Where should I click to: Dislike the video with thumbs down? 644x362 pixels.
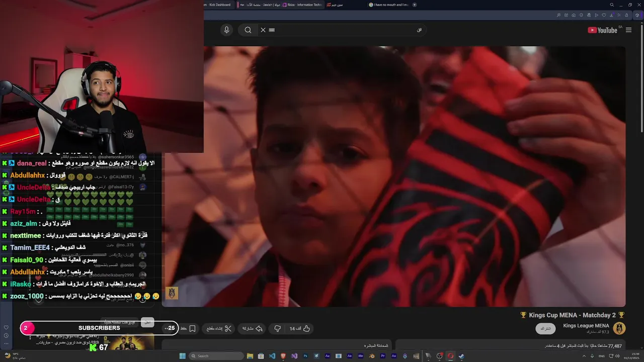[x=277, y=328]
